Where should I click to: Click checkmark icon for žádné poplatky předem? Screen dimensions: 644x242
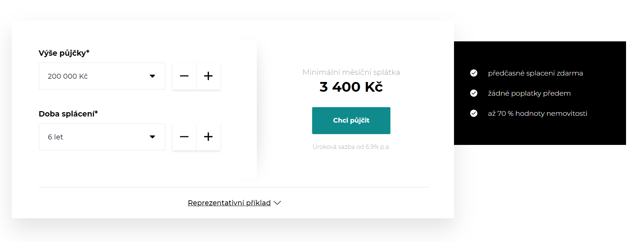(474, 93)
